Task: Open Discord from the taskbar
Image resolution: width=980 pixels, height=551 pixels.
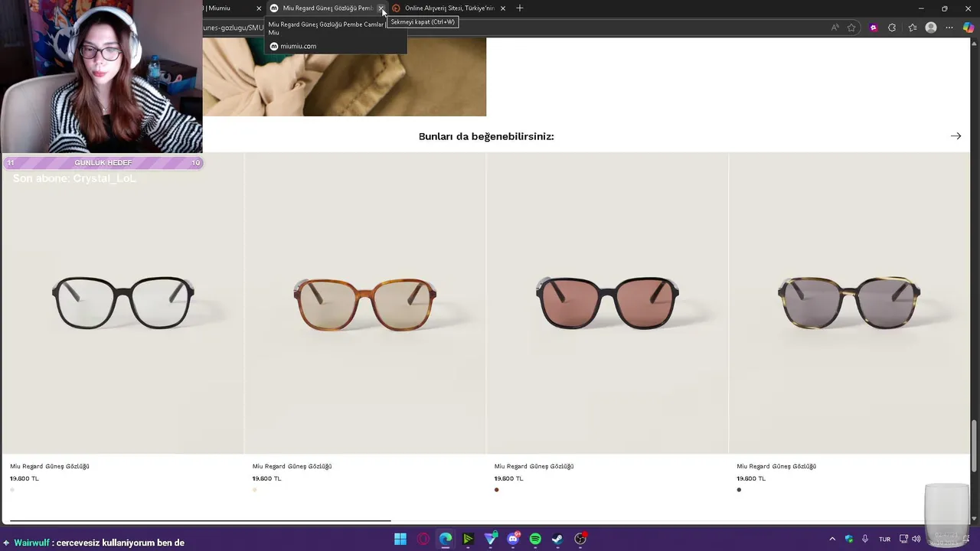Action: [513, 540]
